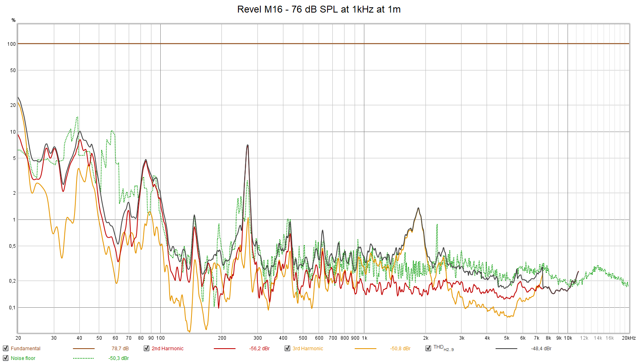
Task: Click the 2nd Harmonic red line swatch
Action: [x=224, y=349]
